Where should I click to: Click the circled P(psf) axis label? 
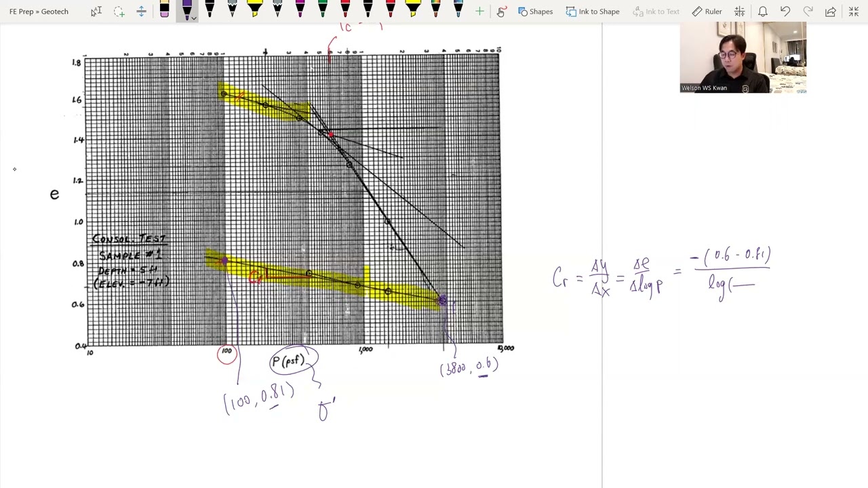[x=293, y=361]
